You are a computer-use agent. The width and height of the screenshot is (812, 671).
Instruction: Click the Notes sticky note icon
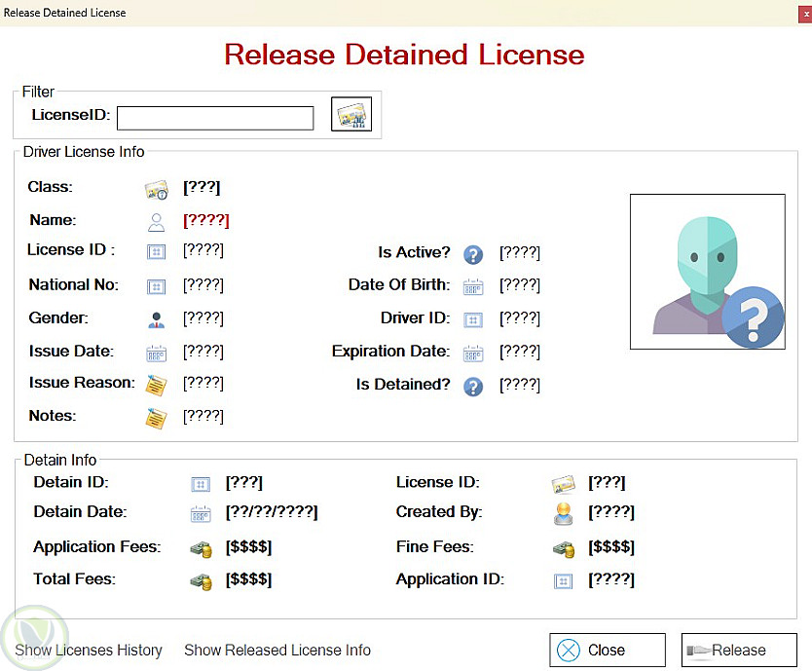[x=156, y=418]
